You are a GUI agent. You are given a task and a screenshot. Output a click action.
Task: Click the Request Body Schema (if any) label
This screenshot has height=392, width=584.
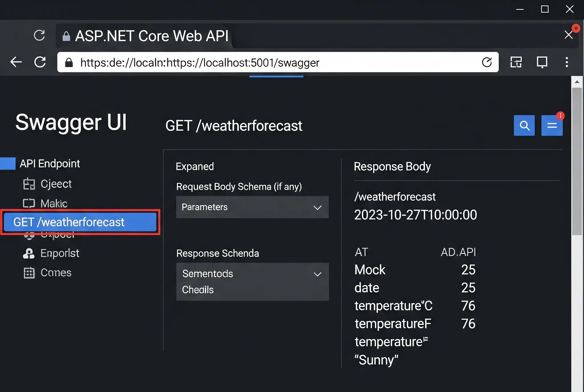[x=239, y=187]
